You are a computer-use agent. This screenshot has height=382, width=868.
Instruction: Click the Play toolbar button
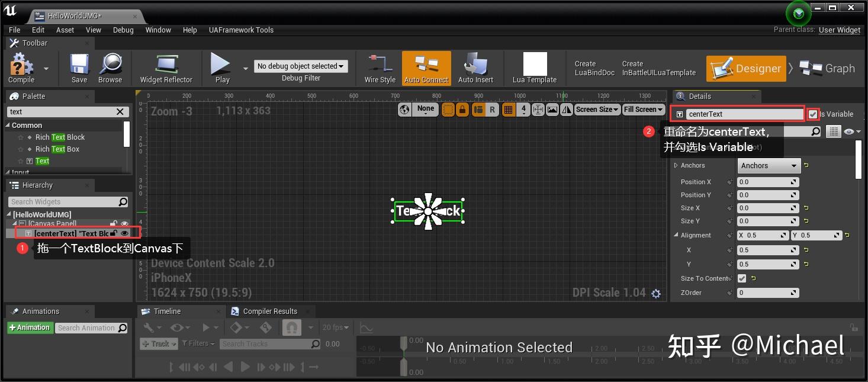(221, 68)
